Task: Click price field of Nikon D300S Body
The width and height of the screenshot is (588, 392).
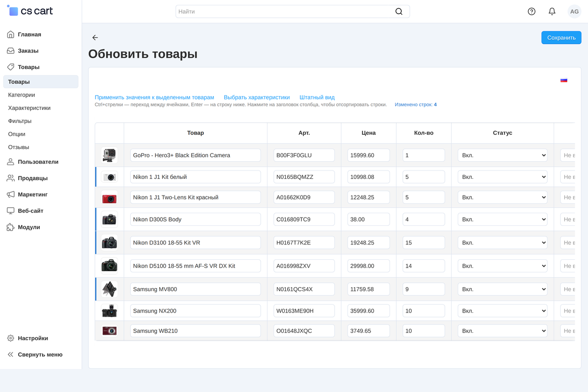Action: [x=368, y=220]
